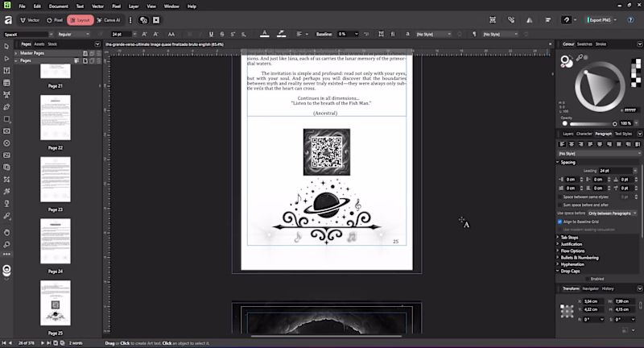Select the View hand tool
This screenshot has height=348, width=644.
(x=6, y=232)
